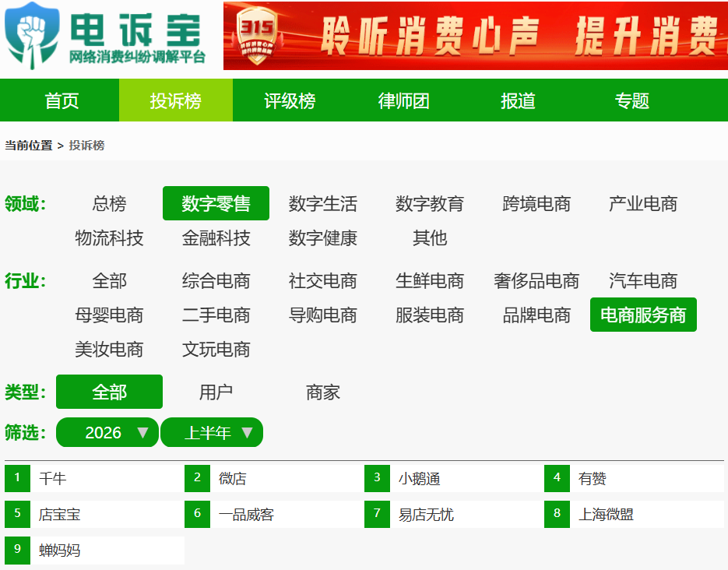728x570 pixels.
Task: Choose 其他 in the domain filters
Action: (430, 237)
